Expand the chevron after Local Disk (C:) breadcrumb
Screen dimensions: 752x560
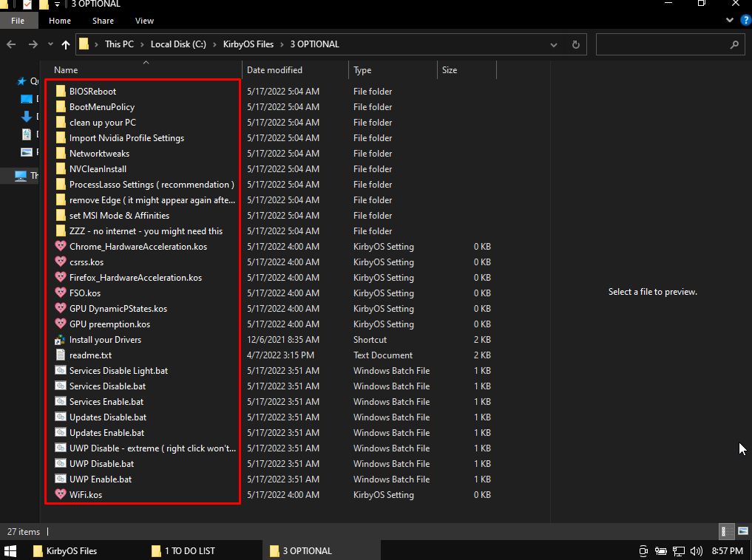click(x=214, y=44)
